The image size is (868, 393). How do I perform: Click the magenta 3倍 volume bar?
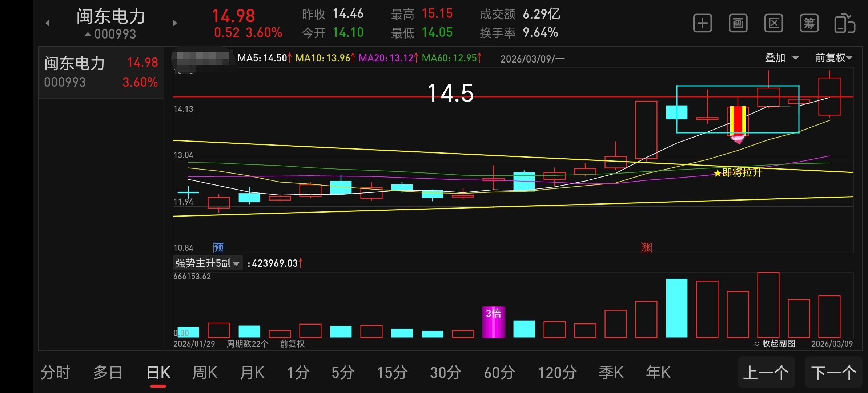coord(493,322)
